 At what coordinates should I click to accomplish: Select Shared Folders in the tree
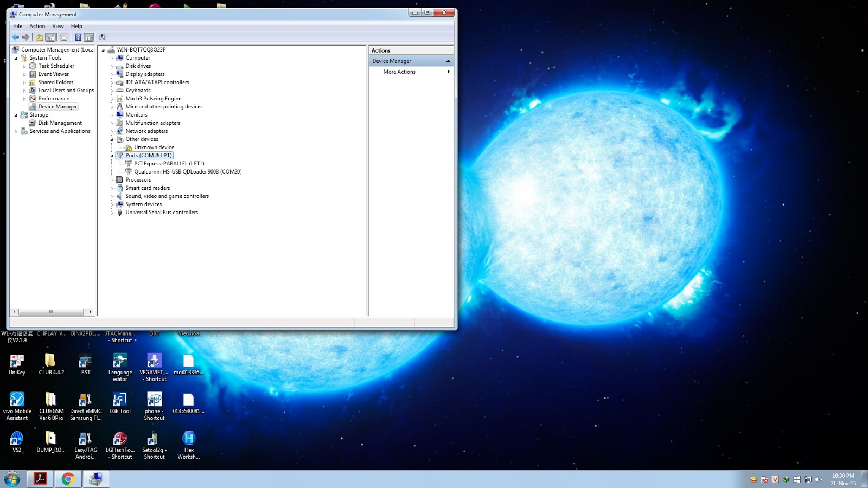(55, 82)
